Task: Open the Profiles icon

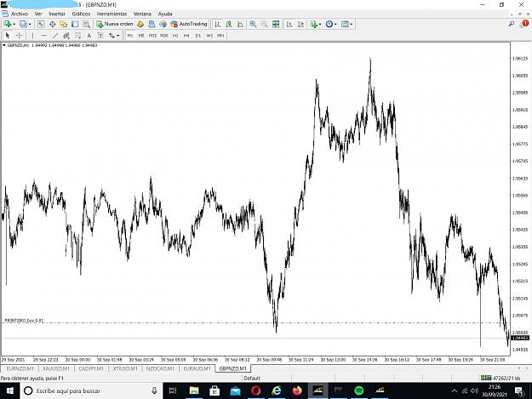Action: tap(23, 24)
